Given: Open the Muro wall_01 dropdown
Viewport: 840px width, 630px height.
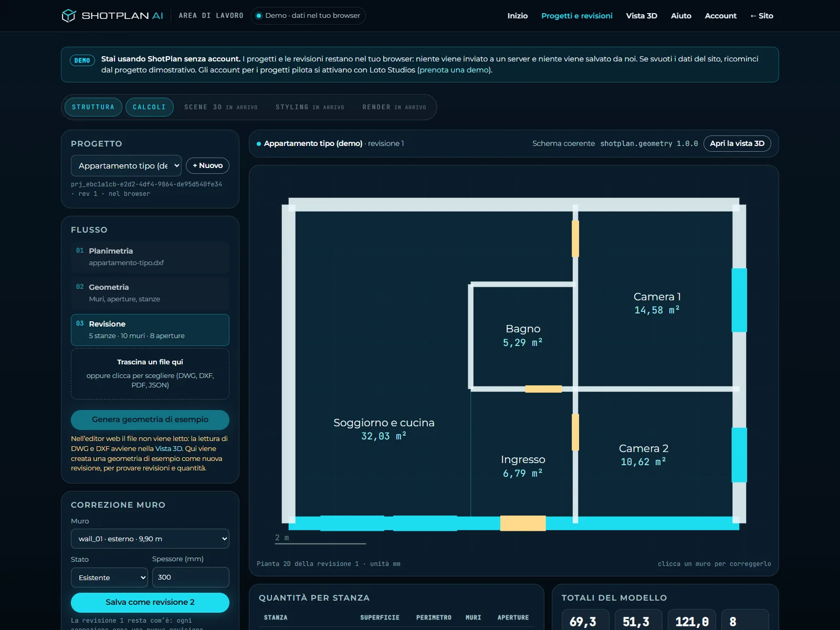Looking at the screenshot, I should click(150, 539).
